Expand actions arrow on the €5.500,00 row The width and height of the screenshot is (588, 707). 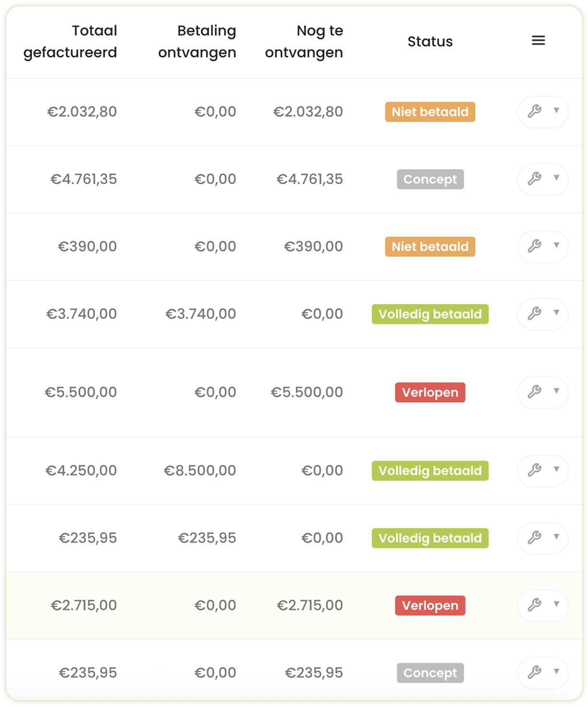pyautogui.click(x=556, y=391)
